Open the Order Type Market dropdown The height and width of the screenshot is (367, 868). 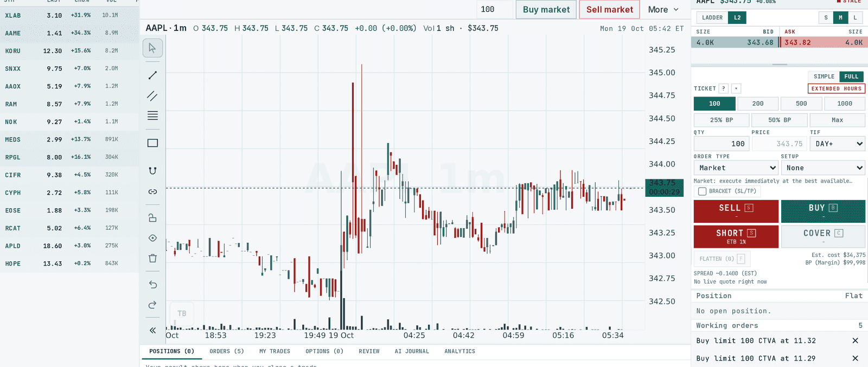click(736, 168)
